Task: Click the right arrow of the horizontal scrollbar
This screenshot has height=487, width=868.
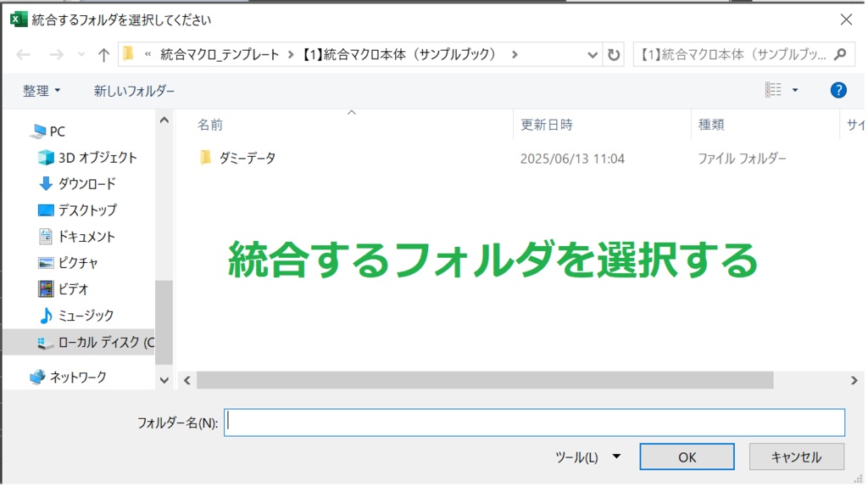Action: click(854, 381)
